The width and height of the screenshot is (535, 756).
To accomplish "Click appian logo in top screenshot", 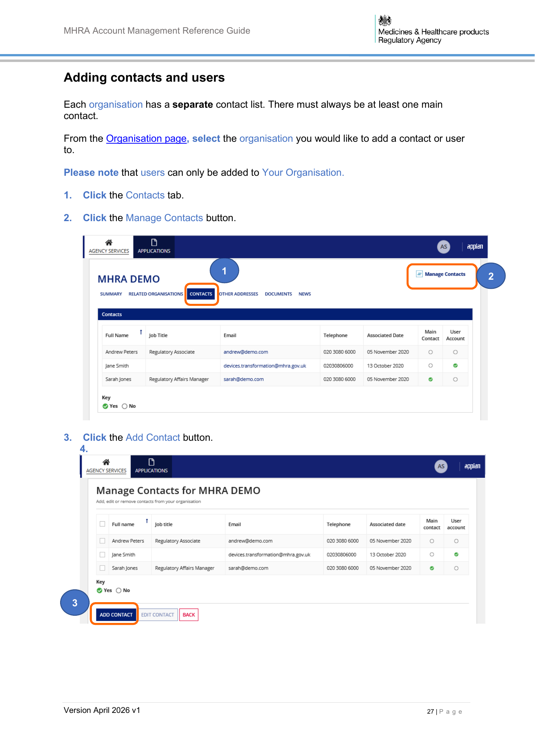I will point(475,246).
